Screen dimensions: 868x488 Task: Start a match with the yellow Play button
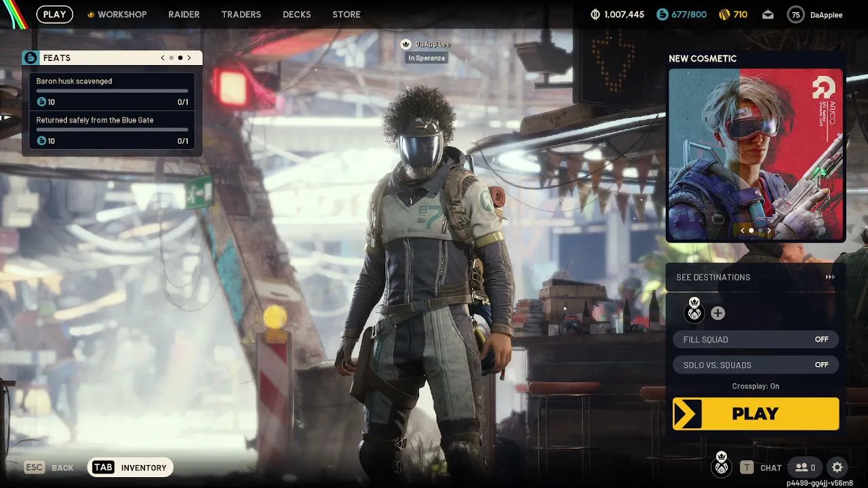click(755, 413)
